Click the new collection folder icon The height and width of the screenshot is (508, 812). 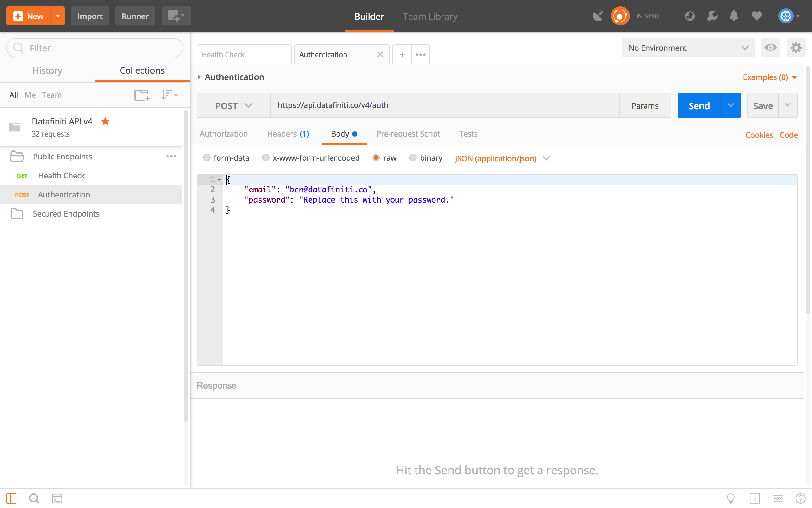pos(142,95)
